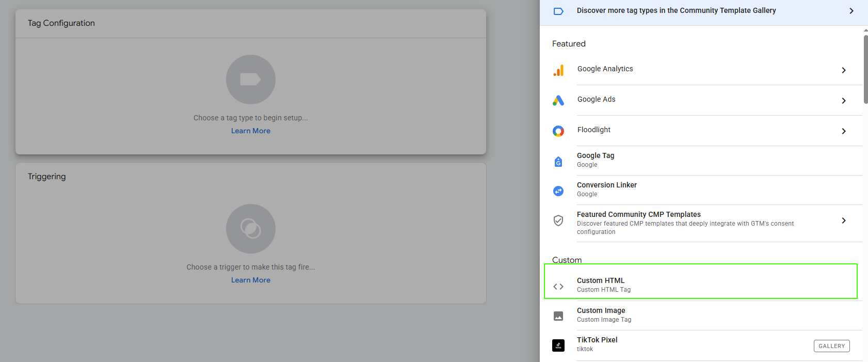This screenshot has height=362, width=868.
Task: Click the tag placeholder circle in Tag Configuration
Action: 251,80
